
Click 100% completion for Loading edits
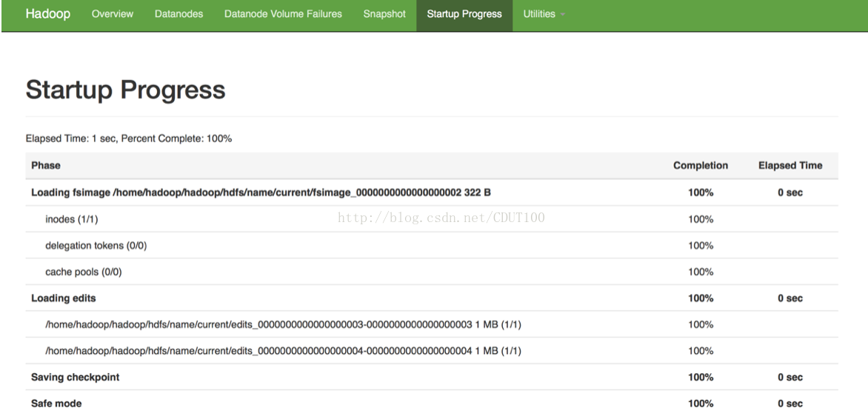(x=701, y=298)
